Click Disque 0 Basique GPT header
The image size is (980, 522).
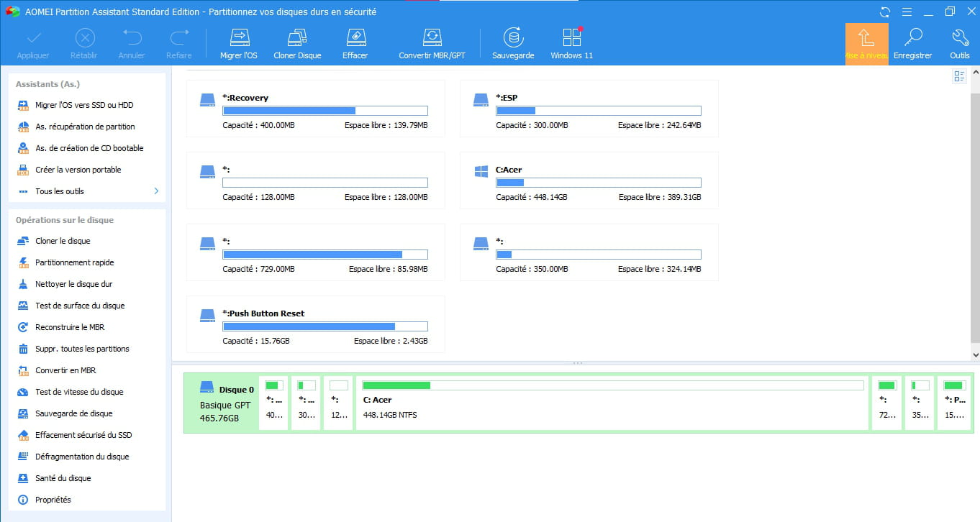tap(222, 403)
